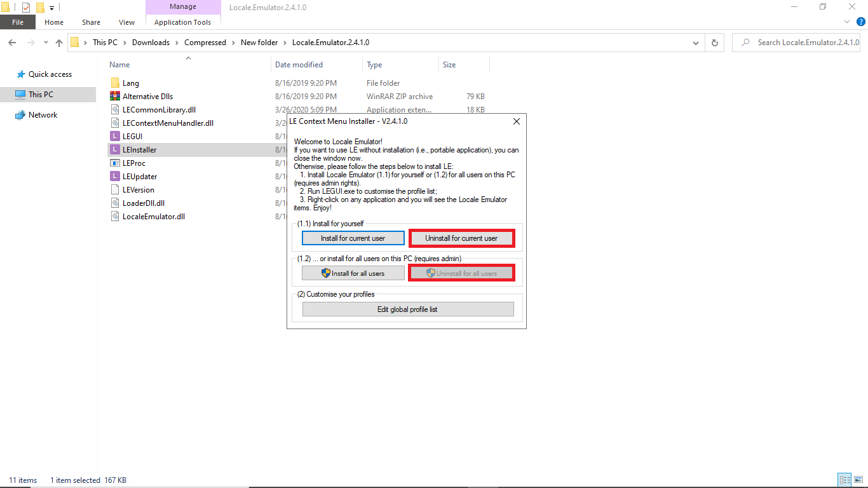Close the LE Context Menu Installer dialog
Screen dimensions: 868x488
[516, 121]
